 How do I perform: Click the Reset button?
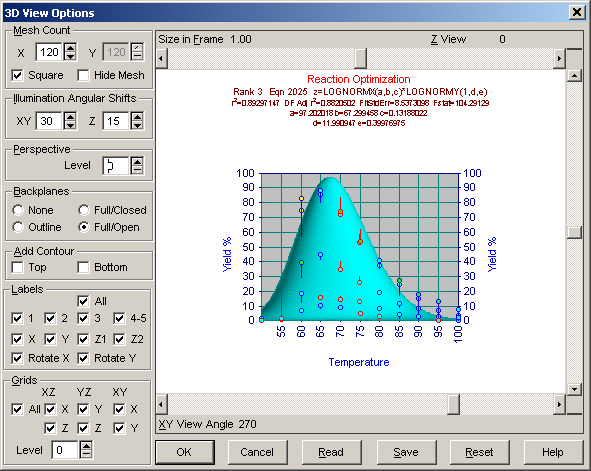click(x=479, y=452)
